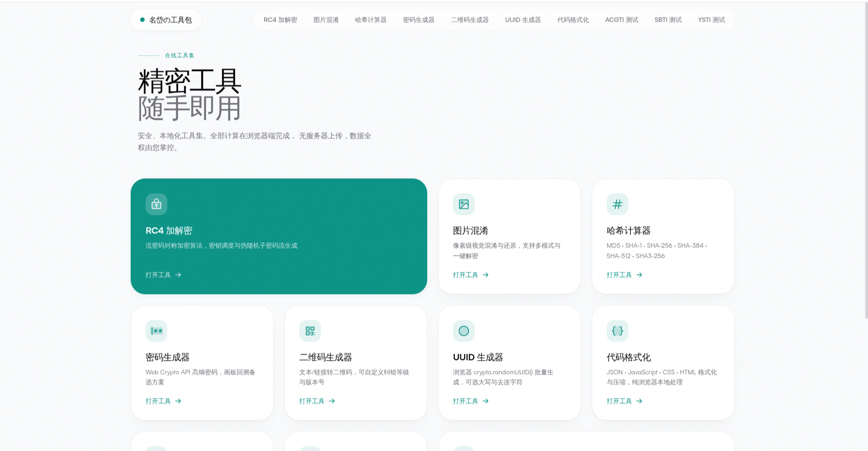Click the 代码格式化 card title
Viewport: 868px width, 451px height.
[628, 357]
